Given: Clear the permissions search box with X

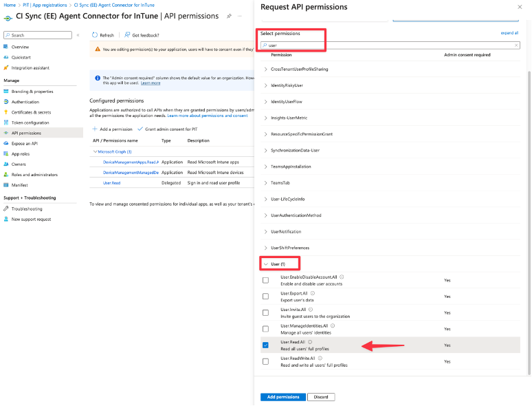Looking at the screenshot, I should (x=516, y=45).
